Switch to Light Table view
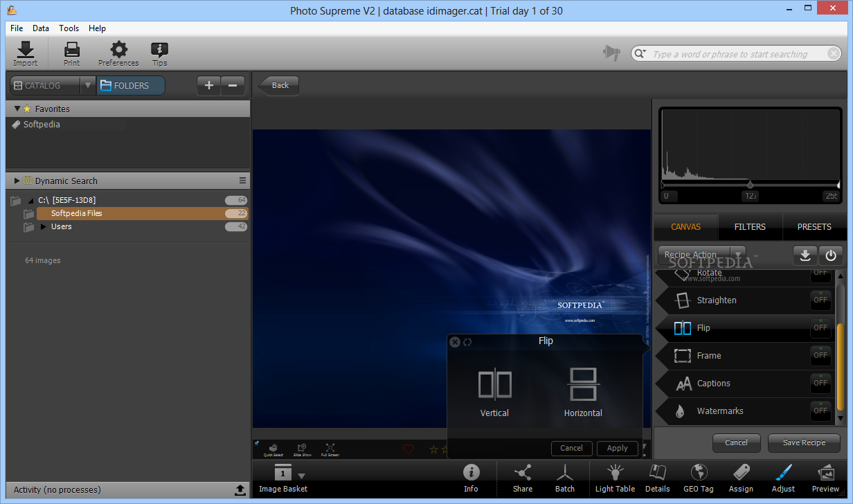 (x=615, y=478)
